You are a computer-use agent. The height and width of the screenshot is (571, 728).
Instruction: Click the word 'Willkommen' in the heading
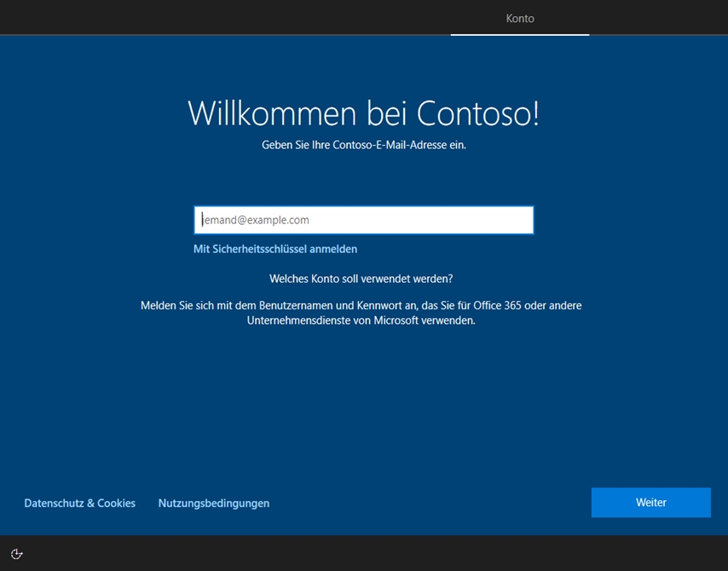(273, 113)
